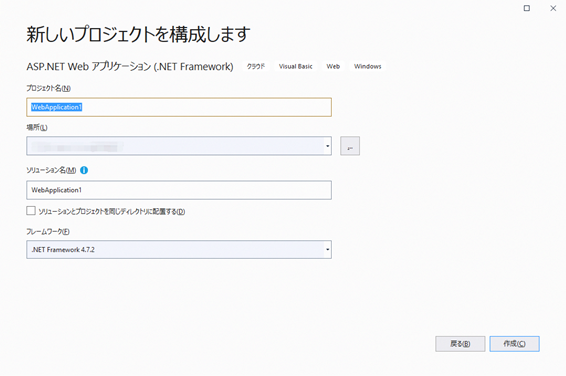566x376 pixels.
Task: Click the 作成 (Create) button
Action: (514, 344)
